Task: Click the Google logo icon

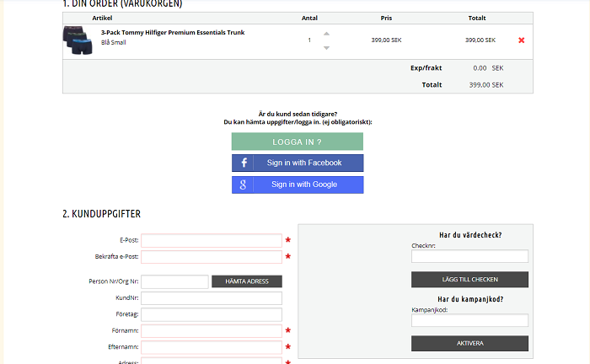Action: click(x=244, y=185)
